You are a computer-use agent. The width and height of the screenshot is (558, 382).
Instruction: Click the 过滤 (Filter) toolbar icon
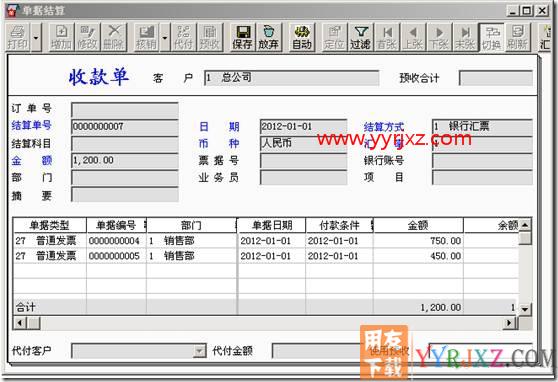(360, 37)
